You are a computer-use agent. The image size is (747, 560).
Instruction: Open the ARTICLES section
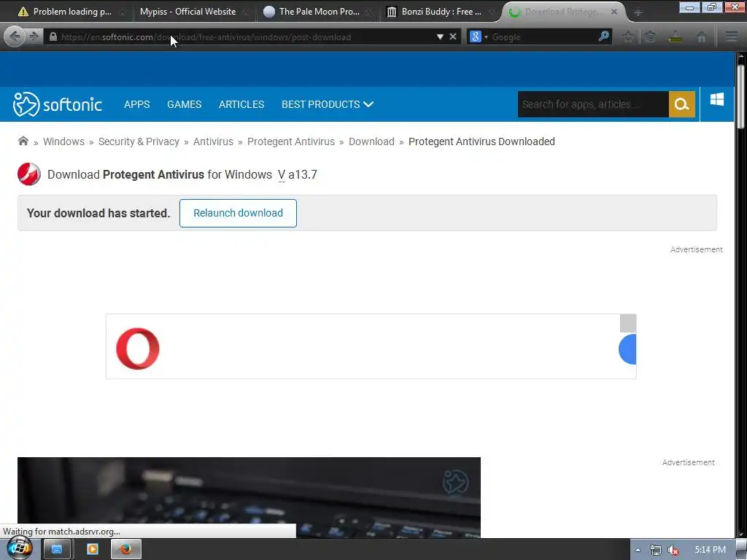tap(241, 104)
